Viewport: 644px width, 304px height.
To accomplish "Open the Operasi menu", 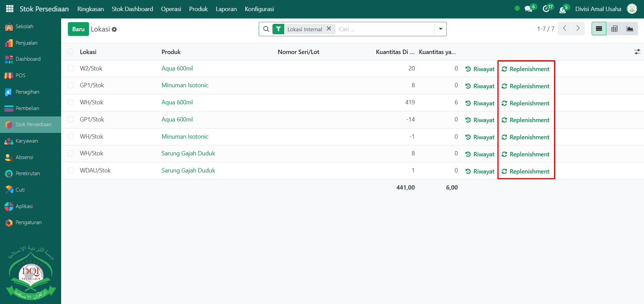I will (x=171, y=9).
